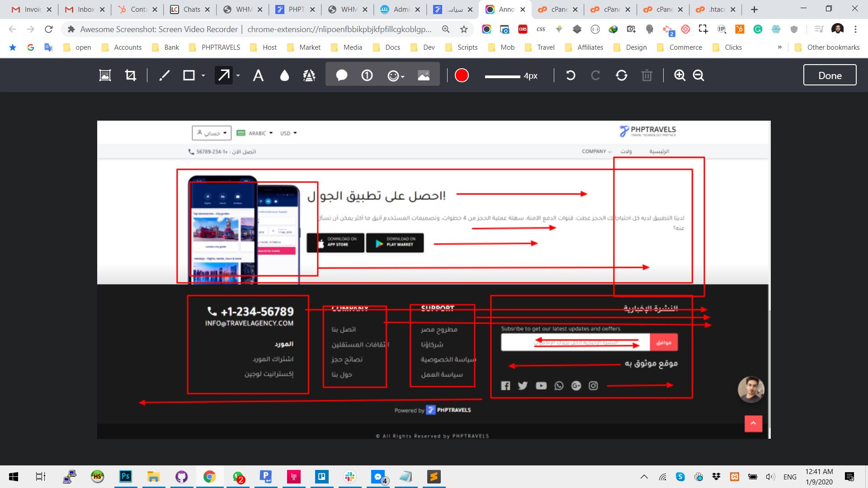The image size is (868, 488).
Task: Select the Blur droplet tool
Action: (284, 75)
